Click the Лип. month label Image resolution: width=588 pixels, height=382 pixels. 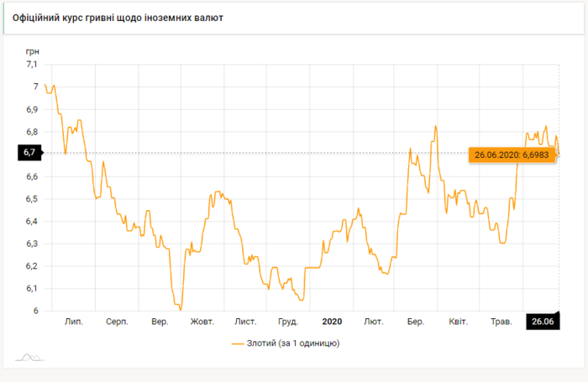tap(74, 322)
